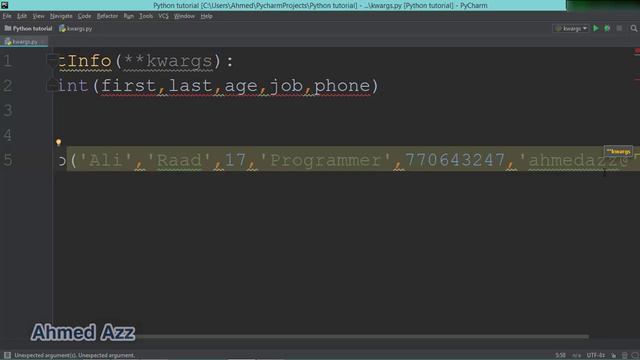Open the Window menu

(184, 16)
